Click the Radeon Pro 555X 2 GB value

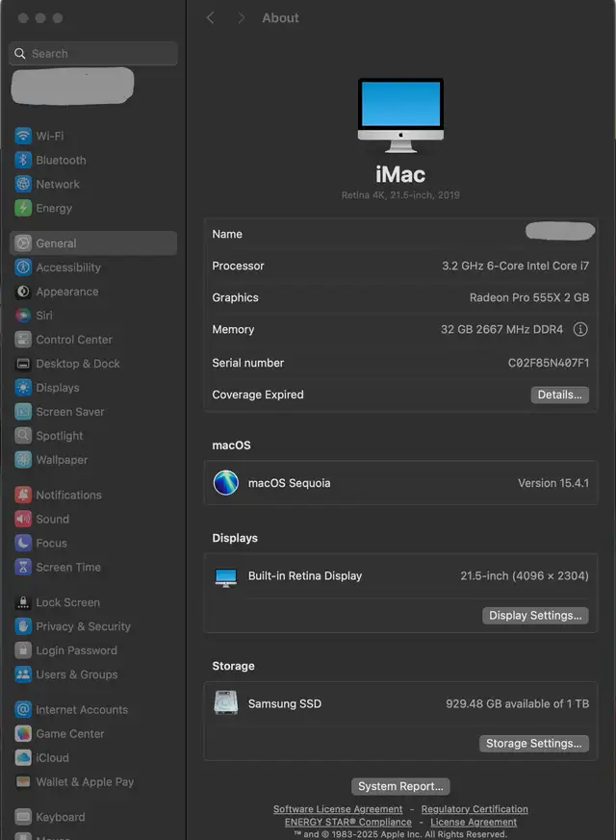529,297
